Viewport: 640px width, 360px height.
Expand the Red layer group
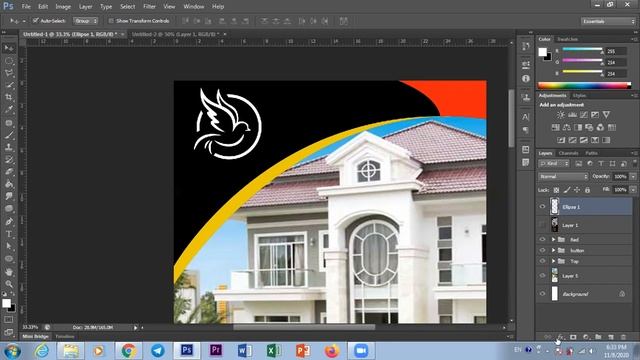pyautogui.click(x=553, y=240)
